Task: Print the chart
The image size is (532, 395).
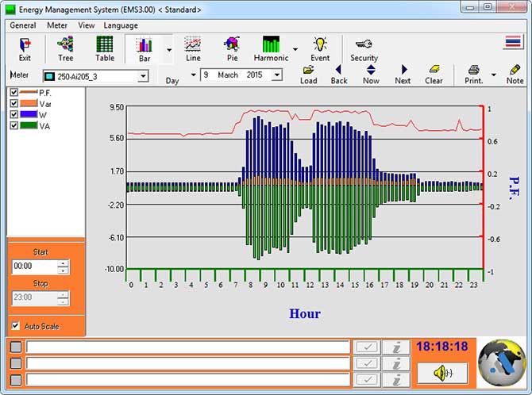Action: 474,75
